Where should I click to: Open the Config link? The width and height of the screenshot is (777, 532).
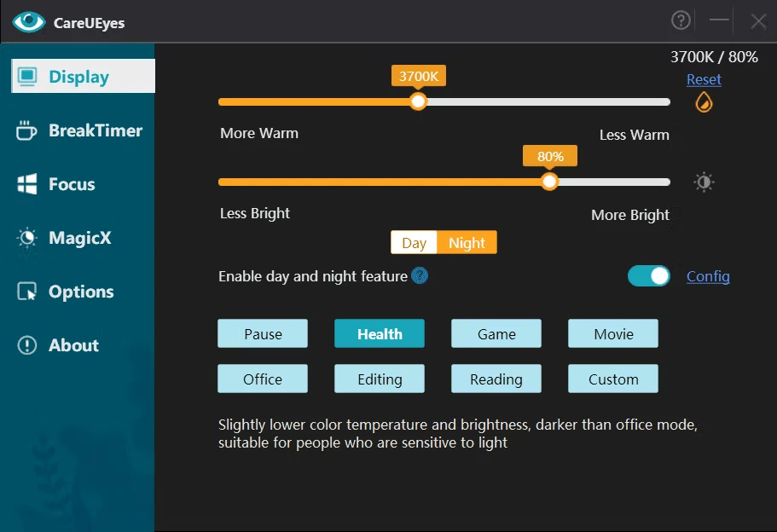pos(708,276)
